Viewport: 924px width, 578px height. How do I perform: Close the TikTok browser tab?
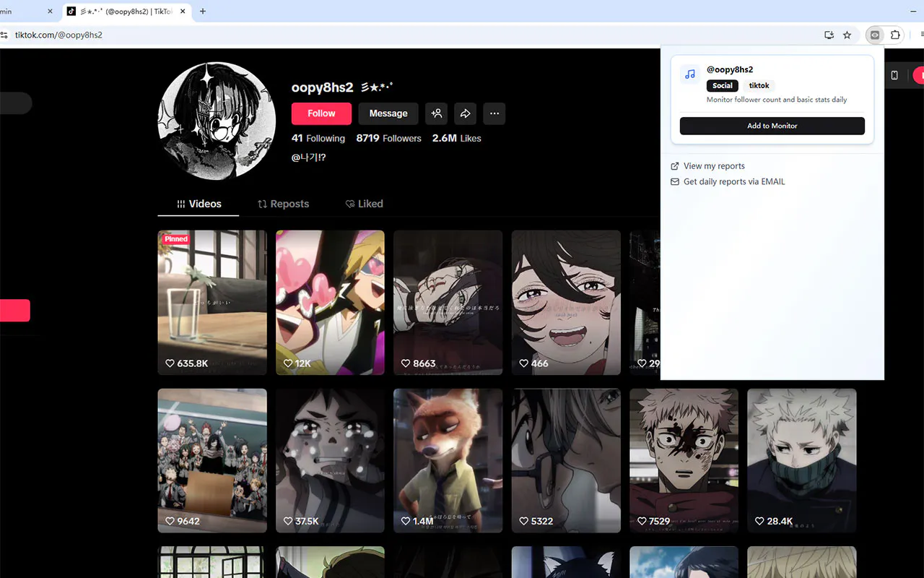(x=182, y=12)
